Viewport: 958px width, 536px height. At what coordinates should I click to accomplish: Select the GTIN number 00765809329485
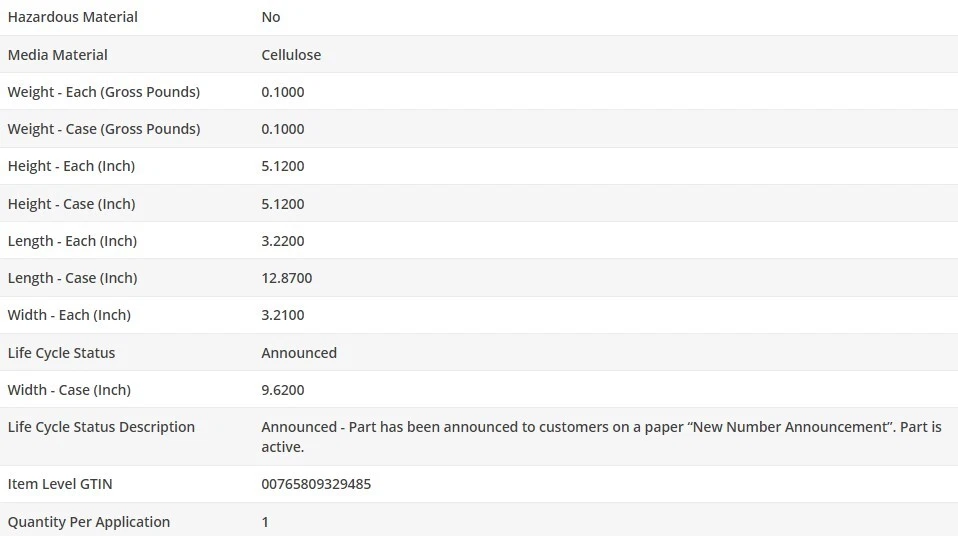point(316,484)
